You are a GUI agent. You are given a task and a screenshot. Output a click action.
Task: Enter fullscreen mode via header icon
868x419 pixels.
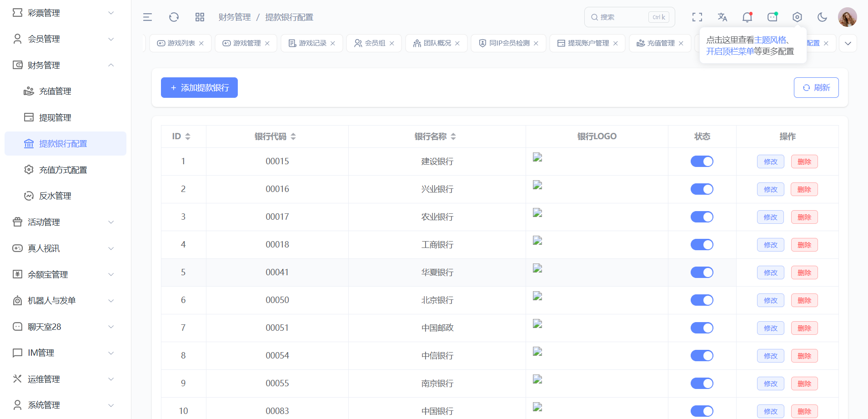(697, 17)
